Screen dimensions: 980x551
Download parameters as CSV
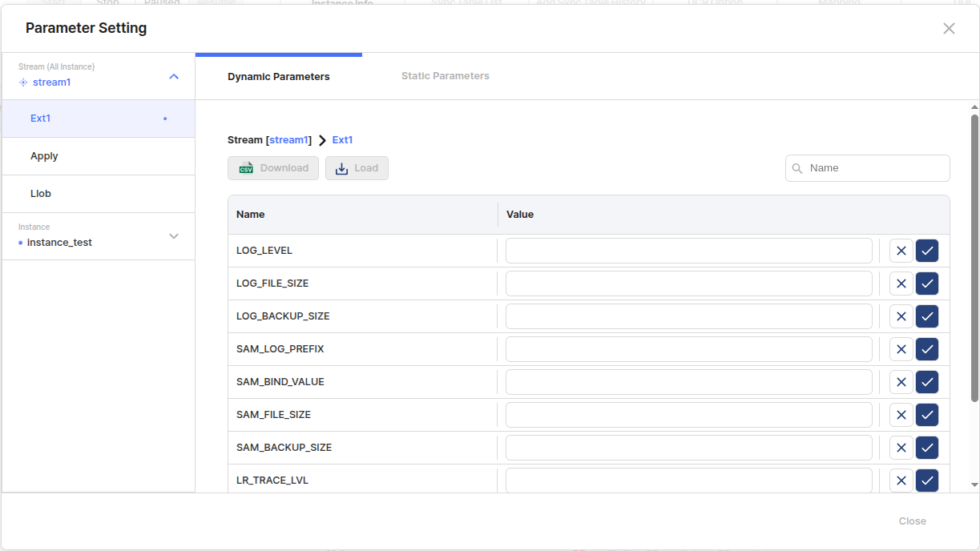(273, 168)
